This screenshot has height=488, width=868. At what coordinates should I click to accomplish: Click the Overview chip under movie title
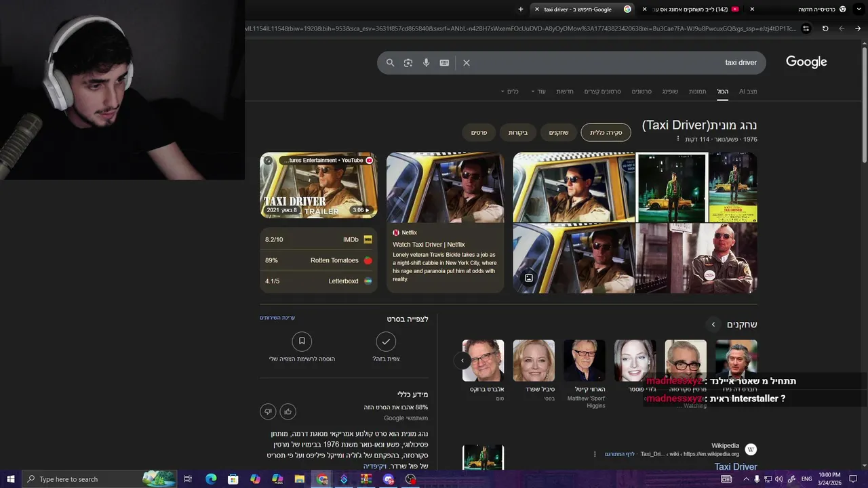[606, 133]
